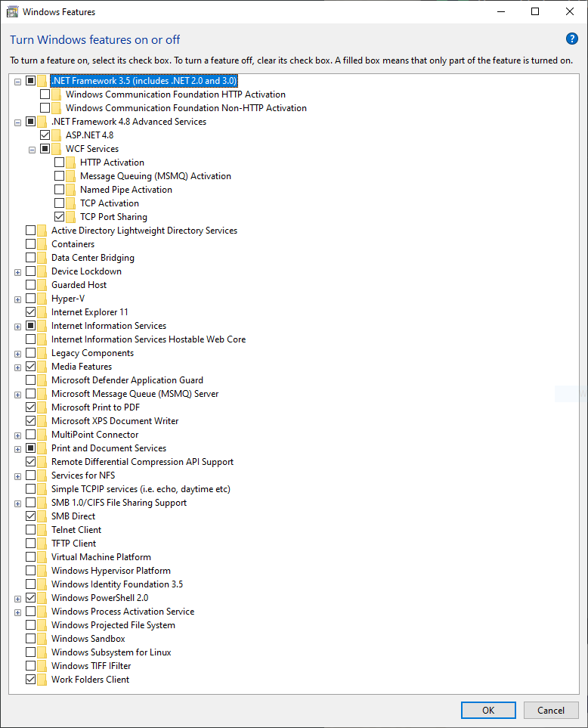Click the folder icon beside Legacy Components
Image resolution: width=588 pixels, height=728 pixels.
click(x=42, y=353)
